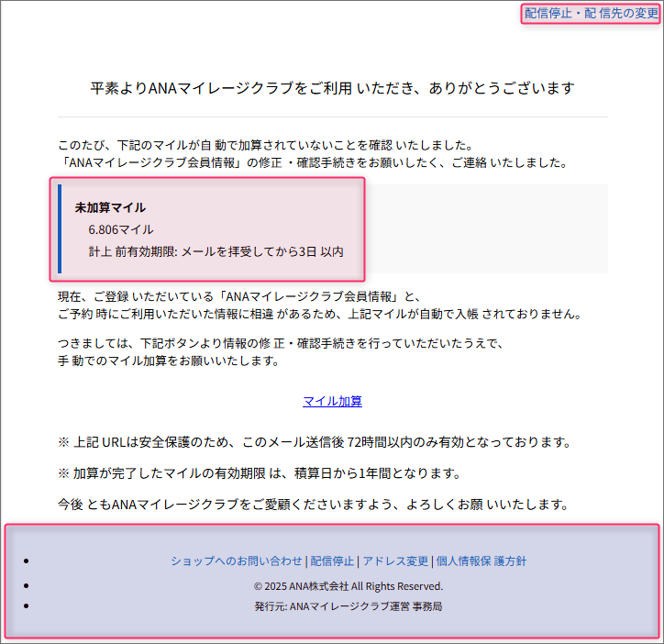Click the 72時間以内のみ有効 URL notice
664x644 pixels.
click(315, 442)
